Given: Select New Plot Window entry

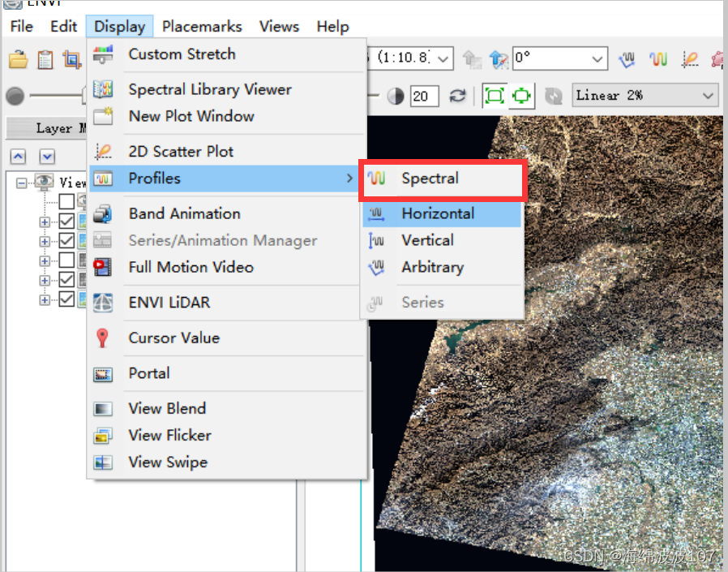Looking at the screenshot, I should click(x=226, y=116).
